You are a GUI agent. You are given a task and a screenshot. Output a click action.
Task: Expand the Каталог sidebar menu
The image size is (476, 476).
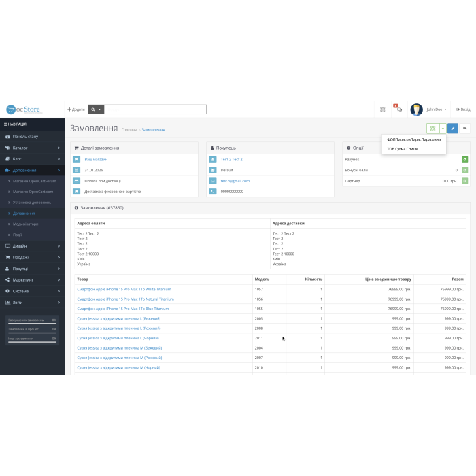(32, 148)
